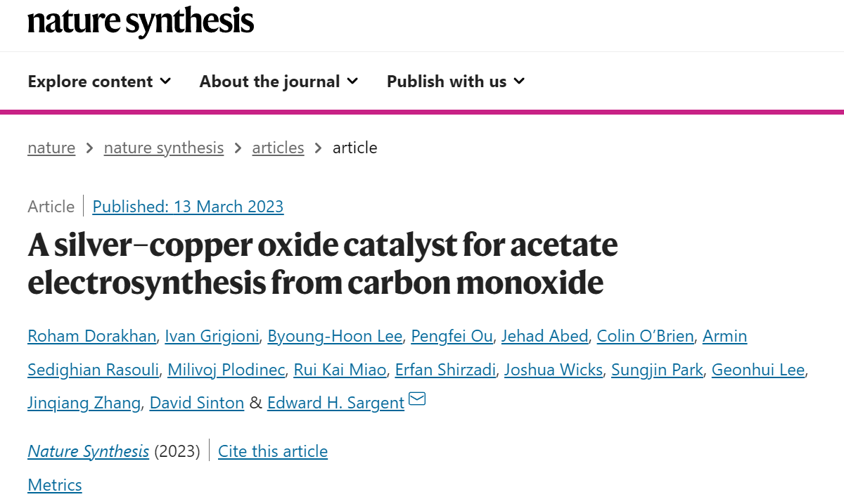
Task: View the article Metrics
Action: point(55,485)
